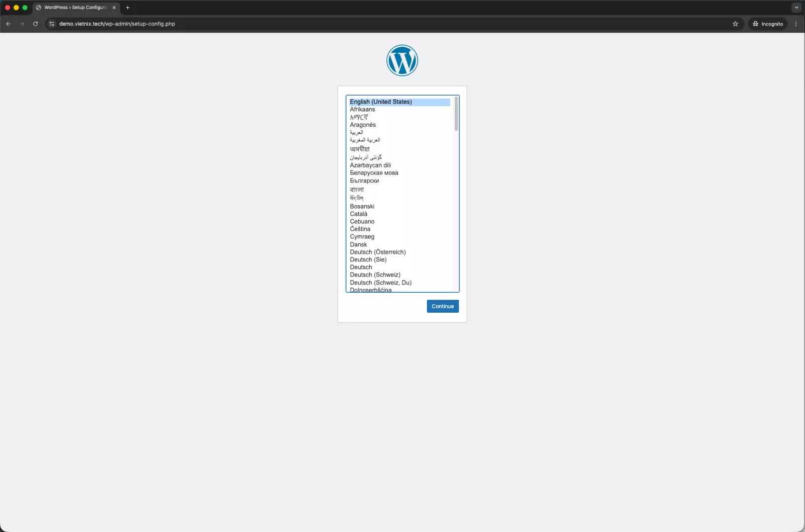
Task: Click the WordPress logo above the language selector
Action: pyautogui.click(x=402, y=60)
